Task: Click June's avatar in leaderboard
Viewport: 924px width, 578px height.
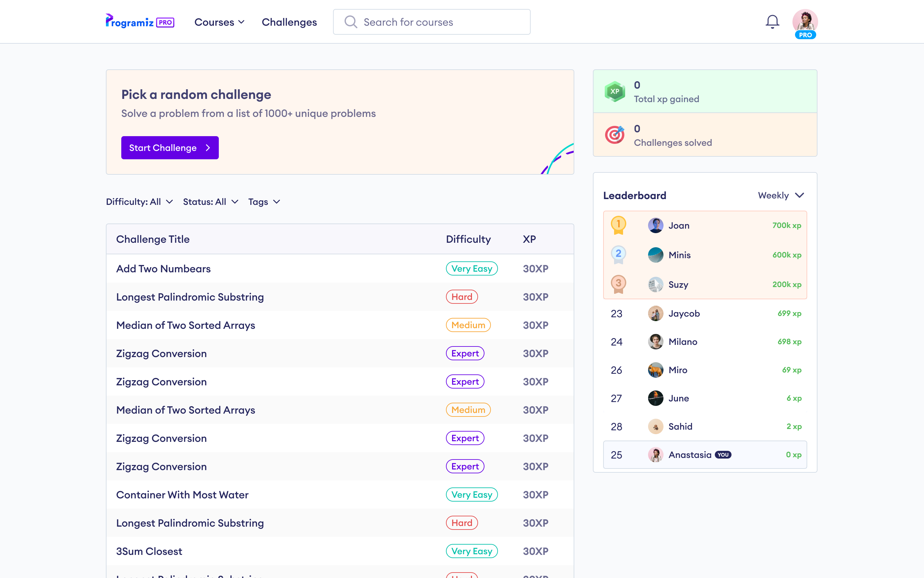Action: (x=655, y=398)
